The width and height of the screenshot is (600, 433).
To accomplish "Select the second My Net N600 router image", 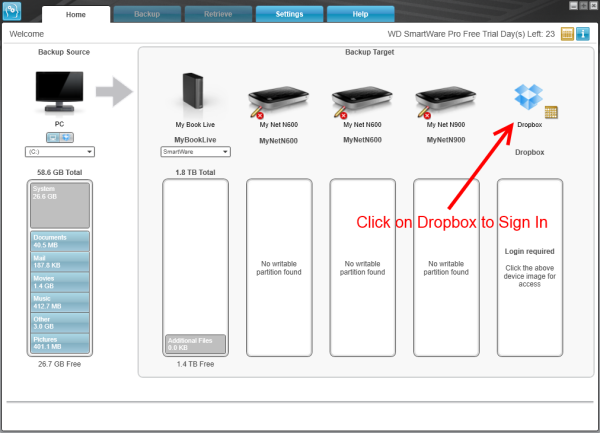I will click(362, 100).
